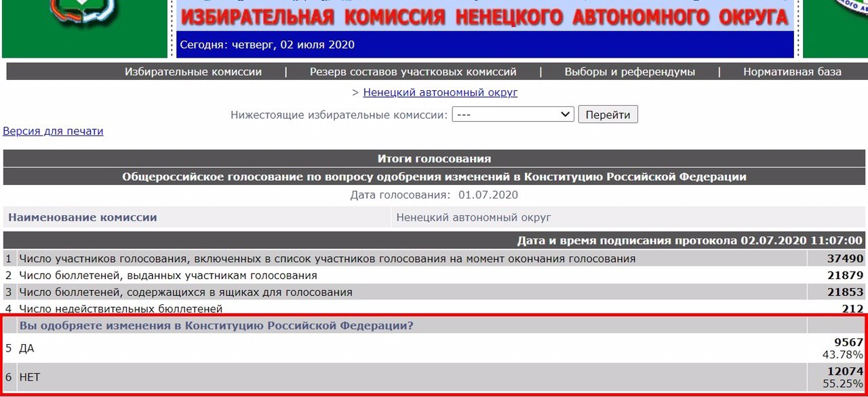Open the Выборы и референдумы menu
Viewport: 868px width, 397px height.
tap(630, 72)
